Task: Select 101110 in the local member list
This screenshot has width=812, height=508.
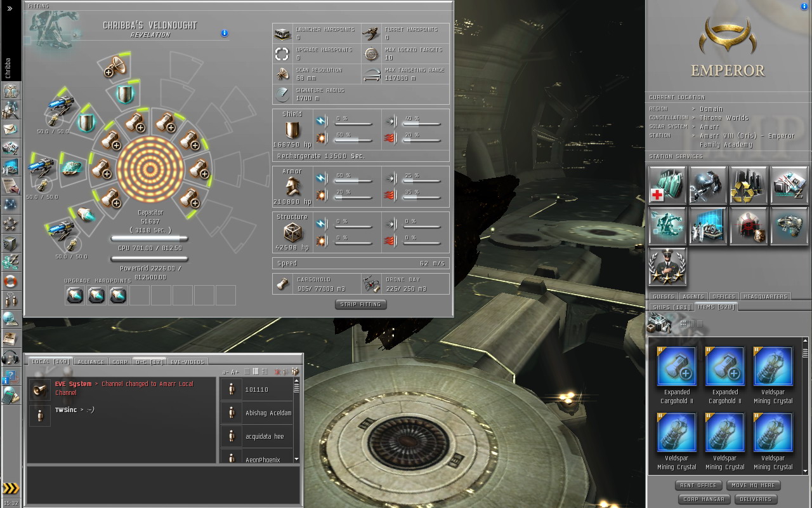Action: coord(256,389)
